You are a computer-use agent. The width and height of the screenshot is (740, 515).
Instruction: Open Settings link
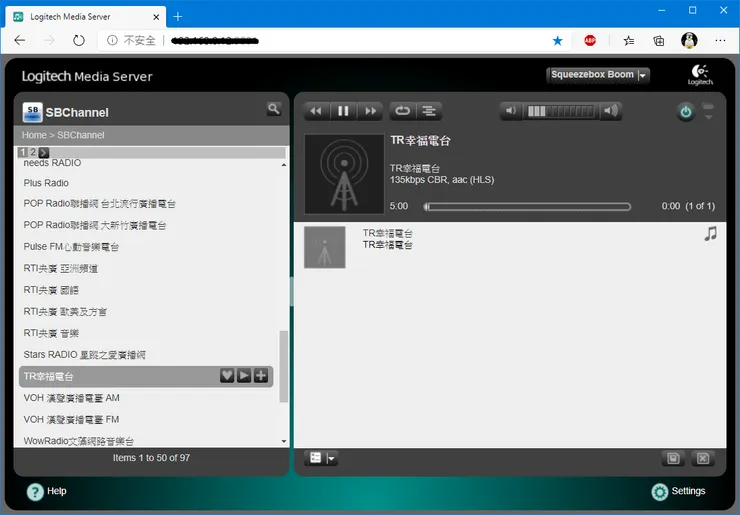tap(688, 491)
